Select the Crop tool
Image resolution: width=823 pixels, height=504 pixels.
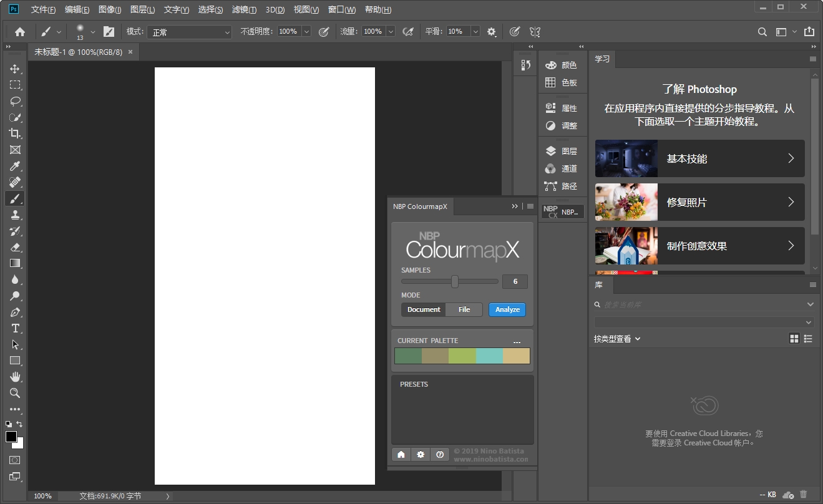pyautogui.click(x=15, y=133)
